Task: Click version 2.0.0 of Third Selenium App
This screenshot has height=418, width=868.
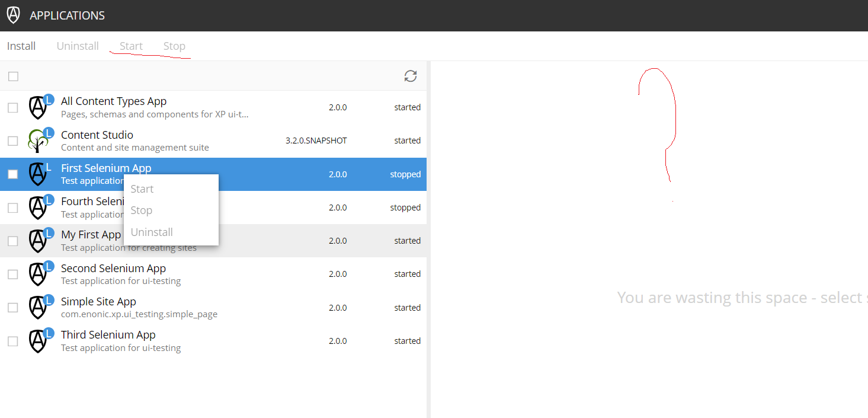Action: tap(338, 341)
